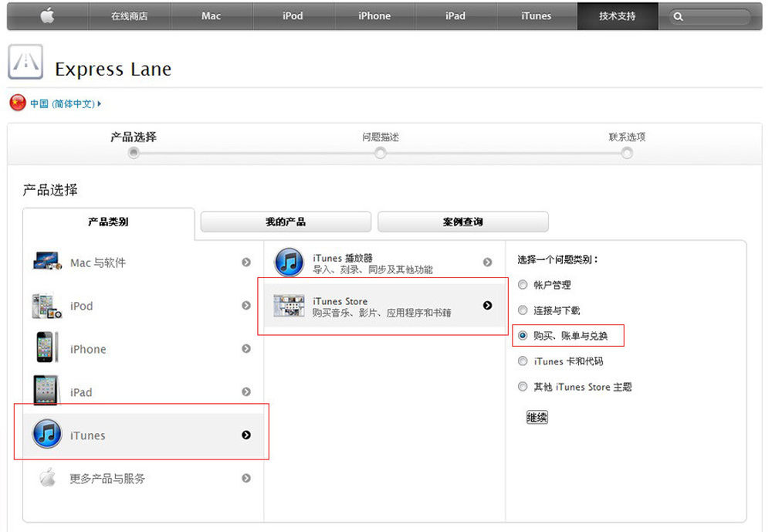Click the search magnifier icon

(x=678, y=16)
